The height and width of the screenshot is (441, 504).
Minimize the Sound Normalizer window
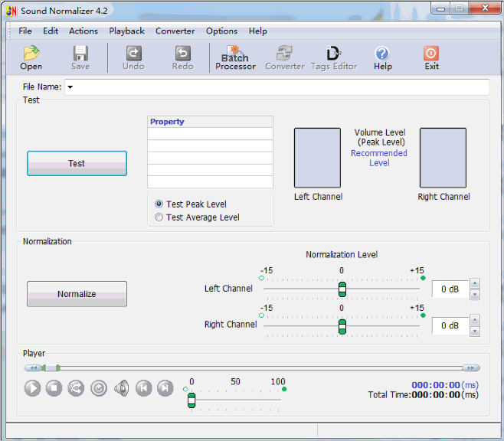coord(440,8)
